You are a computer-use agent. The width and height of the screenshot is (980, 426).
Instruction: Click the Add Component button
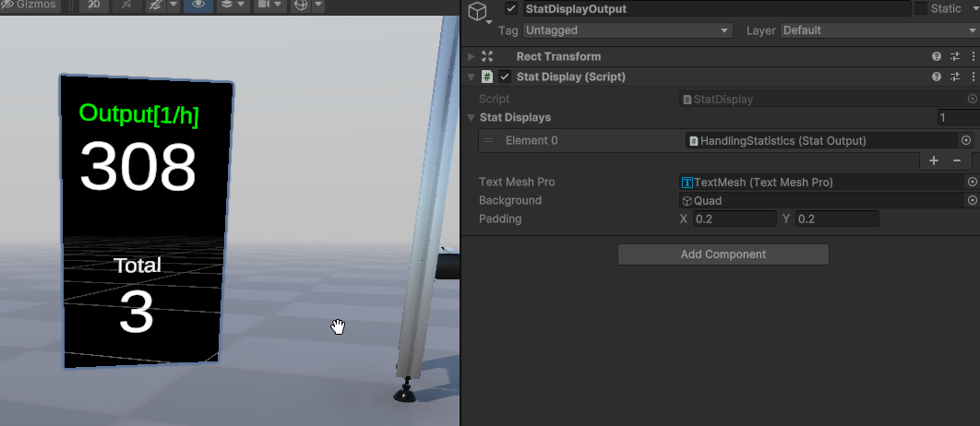pos(723,254)
